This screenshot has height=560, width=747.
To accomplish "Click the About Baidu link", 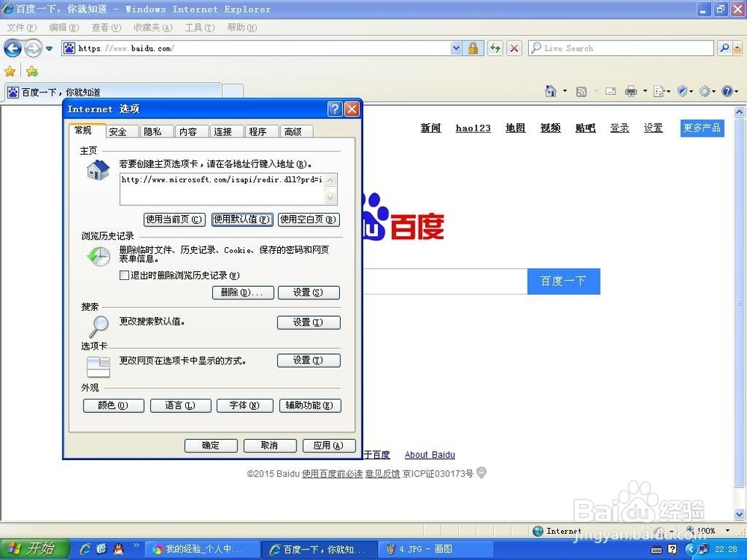I will (x=430, y=455).
